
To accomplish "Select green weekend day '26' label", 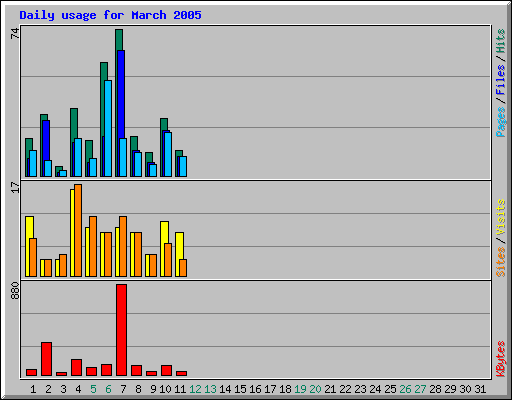I will point(405,389).
